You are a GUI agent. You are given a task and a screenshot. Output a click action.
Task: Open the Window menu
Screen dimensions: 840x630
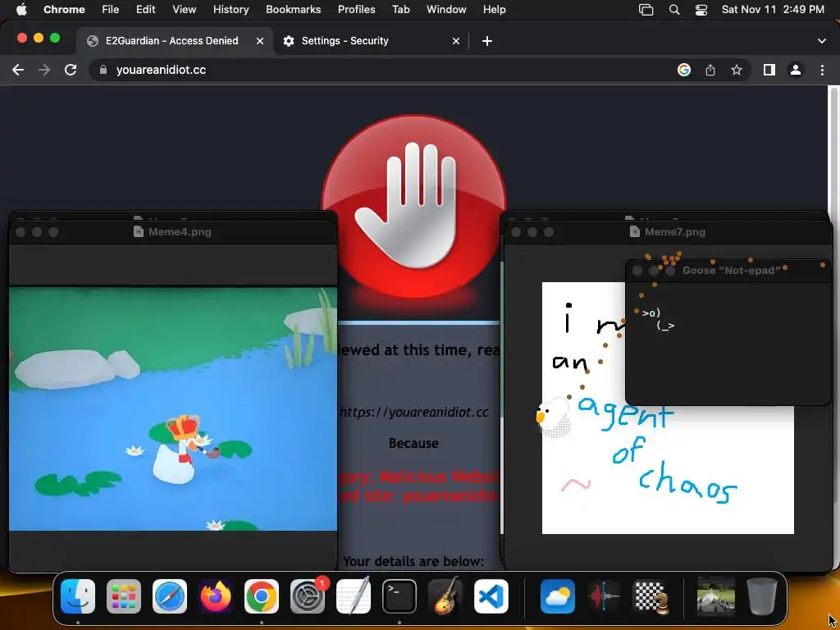446,10
